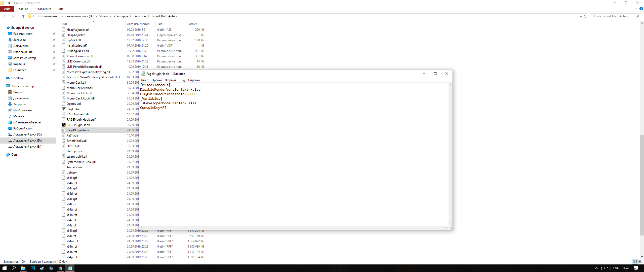Expand the address bar history dropdown
The image size is (644, 272).
click(x=581, y=16)
